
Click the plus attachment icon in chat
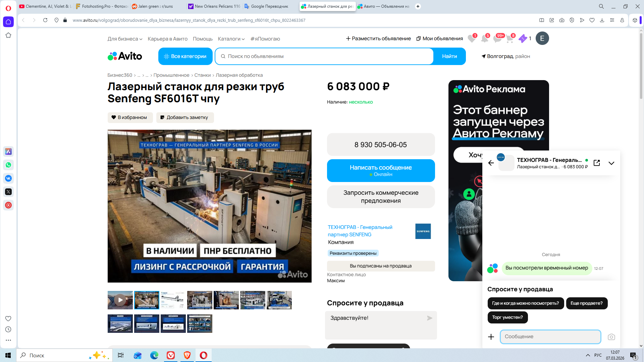[491, 337]
